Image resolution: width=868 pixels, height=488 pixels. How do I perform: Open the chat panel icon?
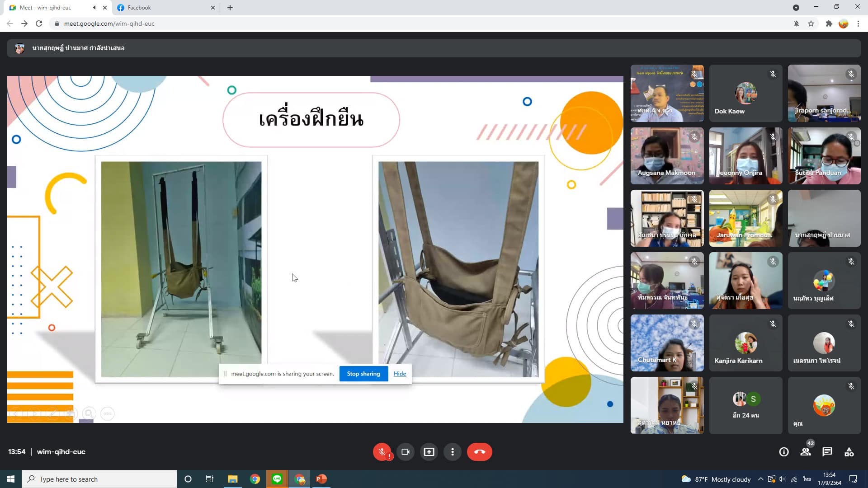tap(827, 452)
